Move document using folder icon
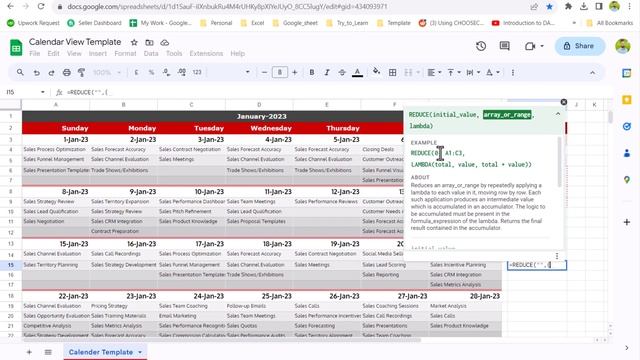This screenshot has width=640, height=360. click(149, 42)
